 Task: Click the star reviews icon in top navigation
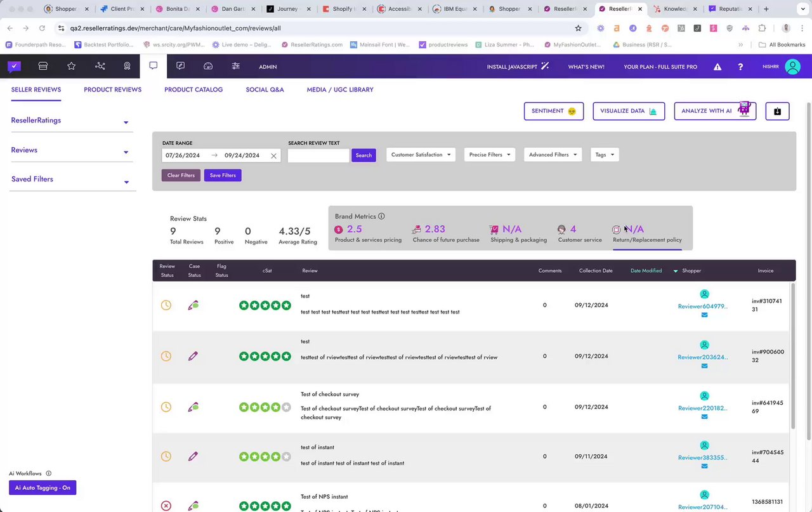coord(72,66)
